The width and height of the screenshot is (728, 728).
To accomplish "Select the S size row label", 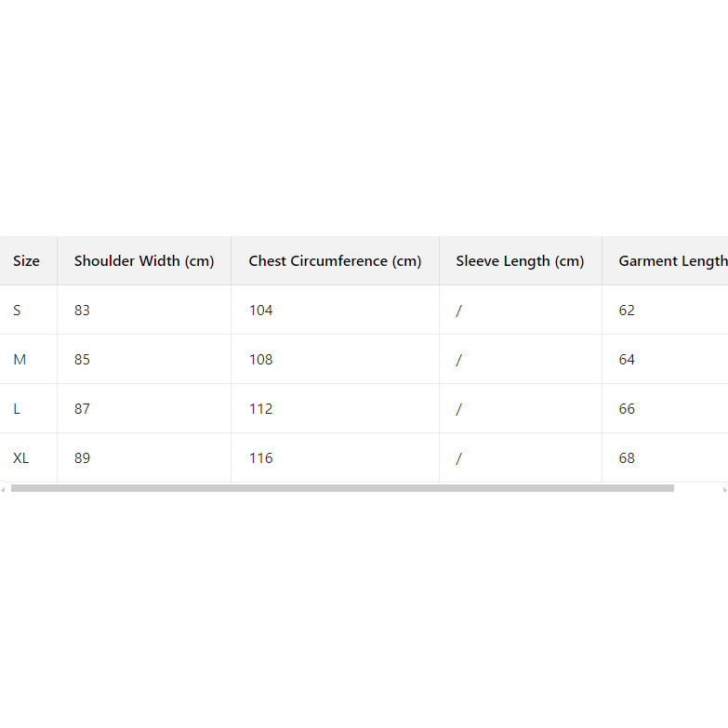I will tap(17, 311).
